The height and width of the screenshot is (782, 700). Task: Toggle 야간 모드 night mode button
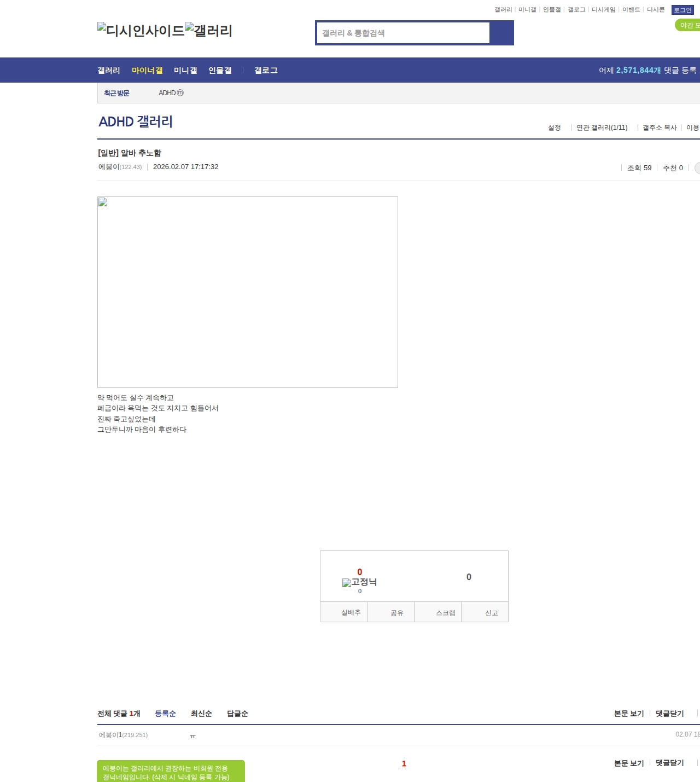point(689,25)
